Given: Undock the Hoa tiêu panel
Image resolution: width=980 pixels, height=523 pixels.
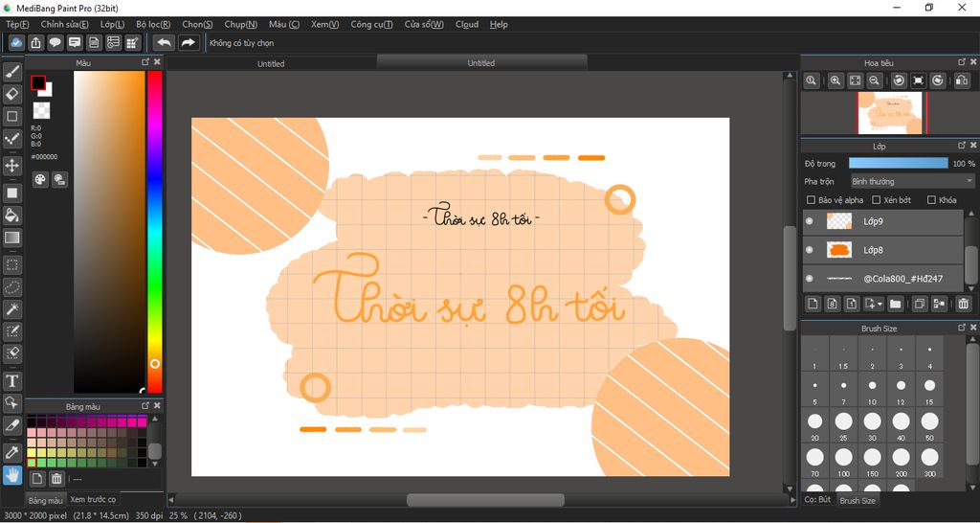Looking at the screenshot, I should (x=962, y=62).
